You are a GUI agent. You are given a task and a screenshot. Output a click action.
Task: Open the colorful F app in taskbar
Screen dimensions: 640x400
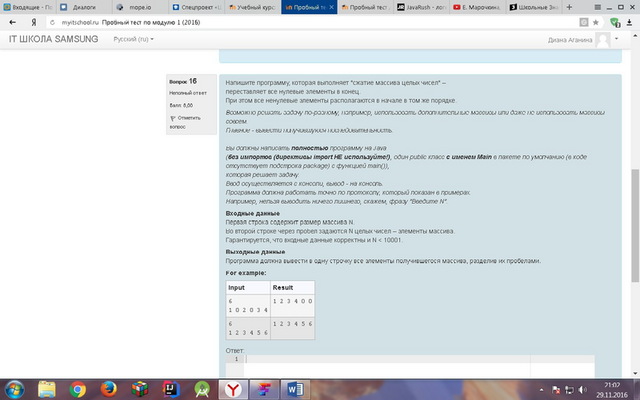[x=264, y=389]
